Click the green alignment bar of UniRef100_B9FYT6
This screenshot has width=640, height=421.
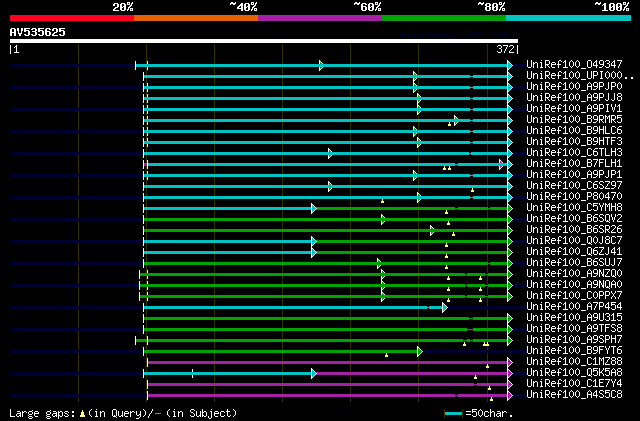(280, 352)
